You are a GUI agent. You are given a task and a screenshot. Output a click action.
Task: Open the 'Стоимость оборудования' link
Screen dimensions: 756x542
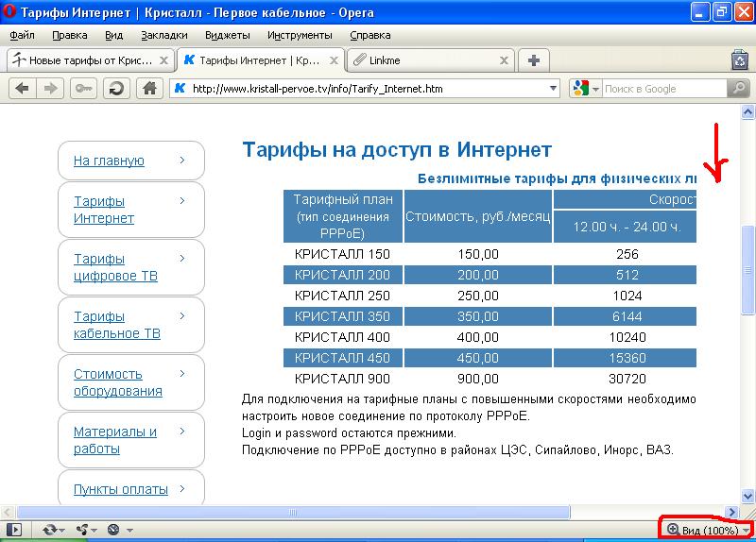click(118, 382)
